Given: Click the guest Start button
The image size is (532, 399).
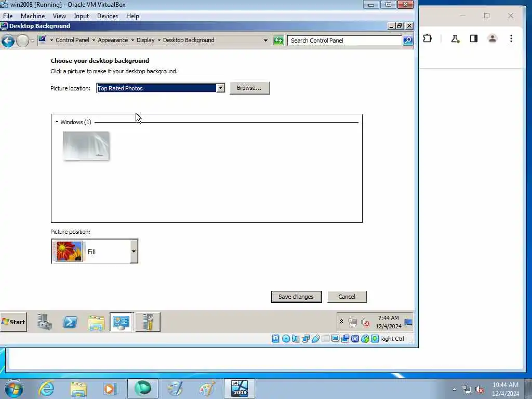Looking at the screenshot, I should (14, 322).
